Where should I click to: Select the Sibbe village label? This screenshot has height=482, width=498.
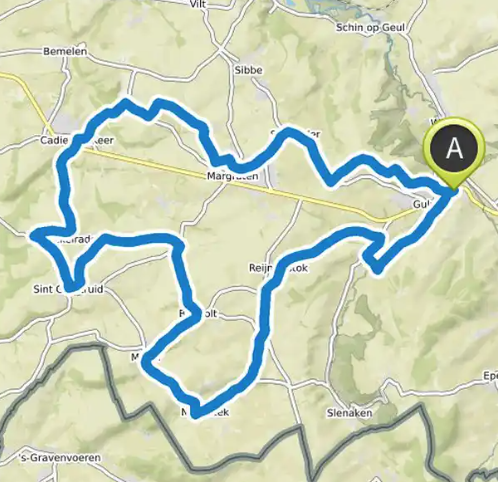[x=248, y=70]
